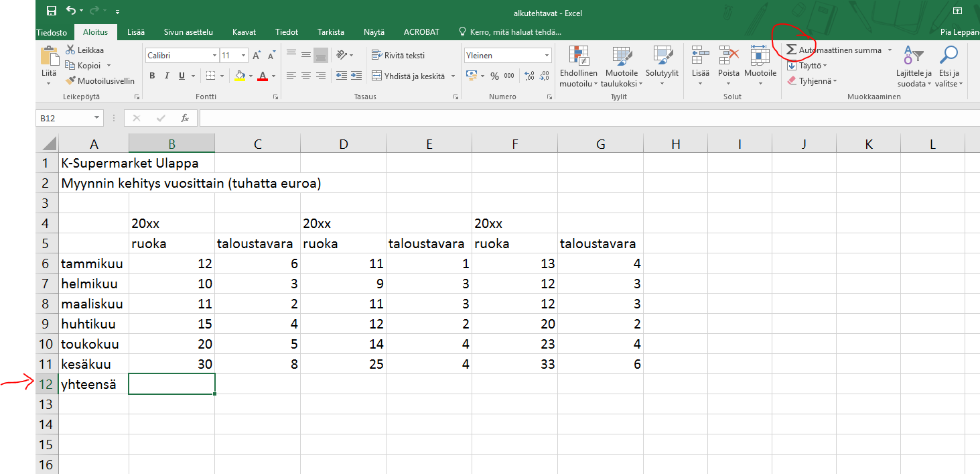Open the font color dropdown arrow

[x=273, y=76]
